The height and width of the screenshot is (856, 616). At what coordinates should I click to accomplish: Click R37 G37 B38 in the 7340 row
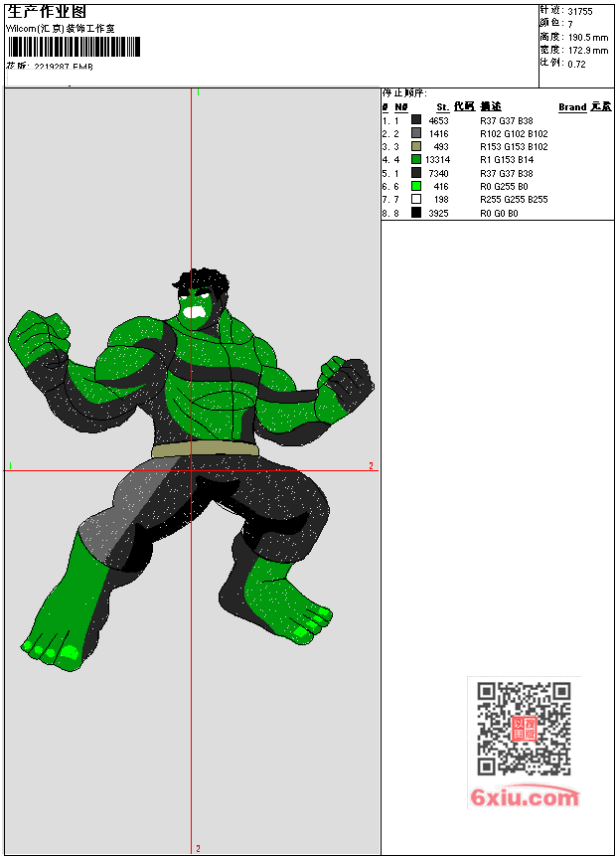tap(507, 174)
